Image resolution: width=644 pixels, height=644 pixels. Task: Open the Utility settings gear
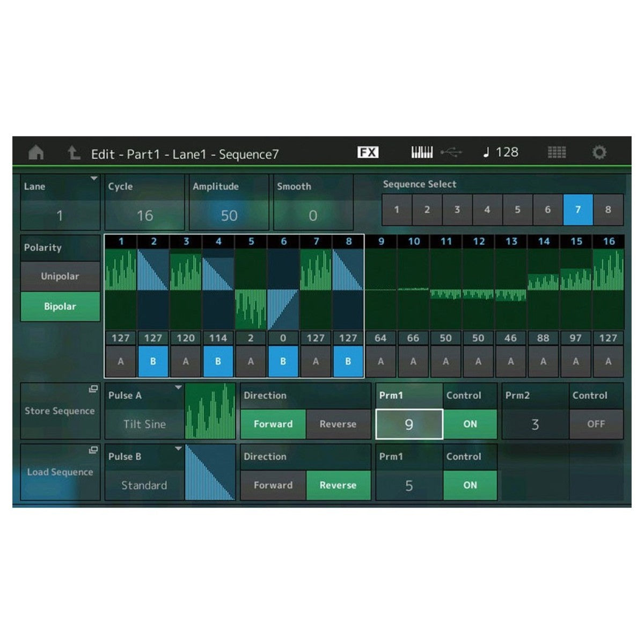[x=600, y=152]
